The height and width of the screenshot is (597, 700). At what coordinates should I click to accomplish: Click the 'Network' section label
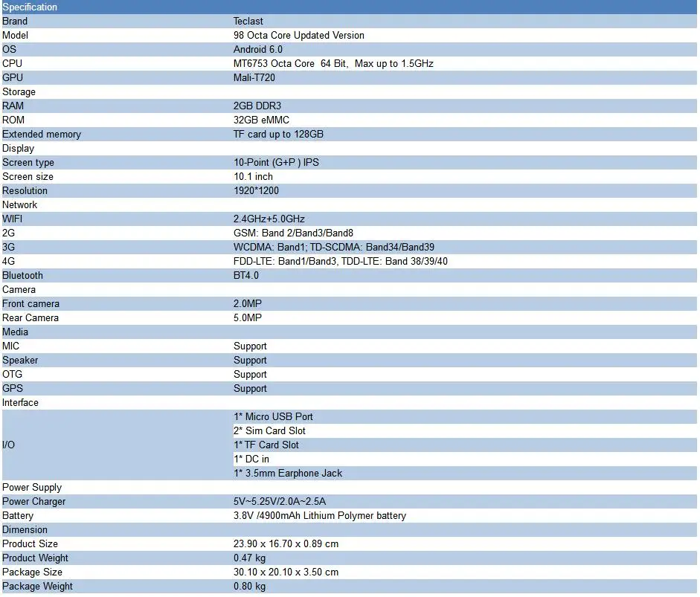19,204
